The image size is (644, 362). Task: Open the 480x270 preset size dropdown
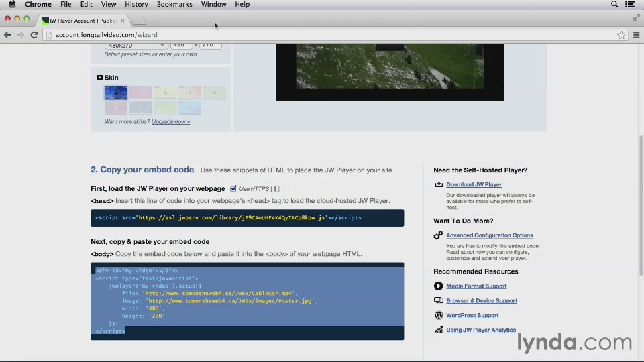click(136, 45)
